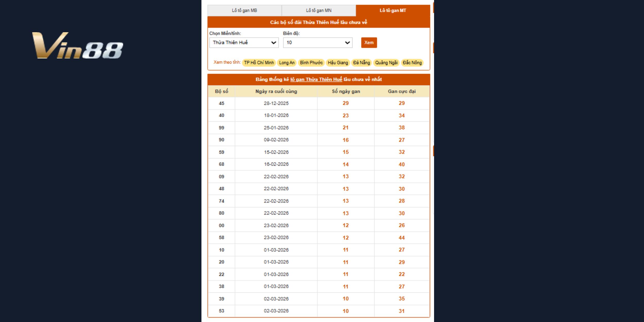Select number 22 in Bộ số column
Viewport: 644px width, 322px height.
[222, 274]
